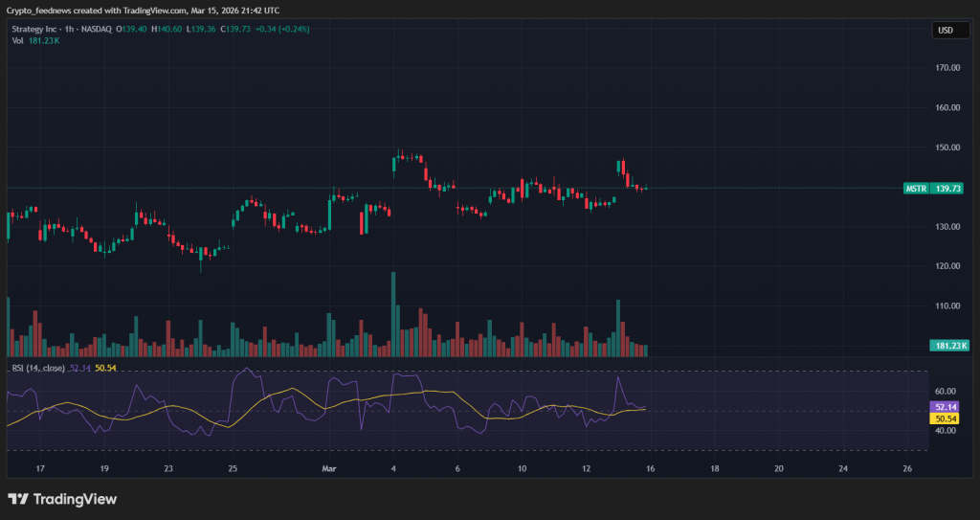Click the 16 date label on time axis
This screenshot has width=980, height=520.
pyautogui.click(x=651, y=468)
